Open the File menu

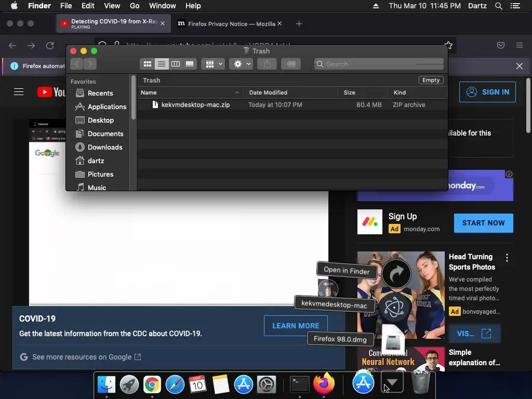click(x=66, y=6)
